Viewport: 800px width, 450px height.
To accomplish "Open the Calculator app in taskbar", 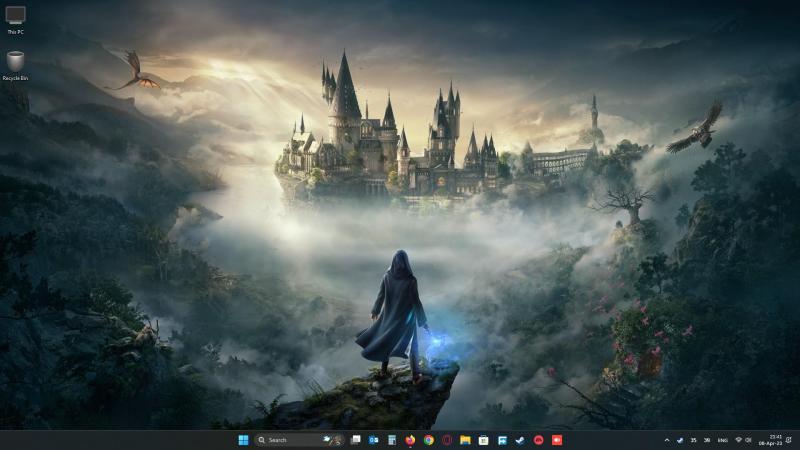I will click(391, 440).
